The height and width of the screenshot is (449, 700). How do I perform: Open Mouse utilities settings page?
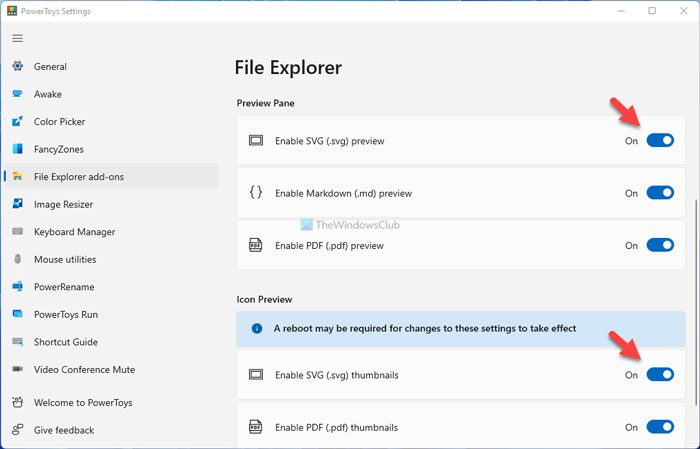(x=78, y=259)
